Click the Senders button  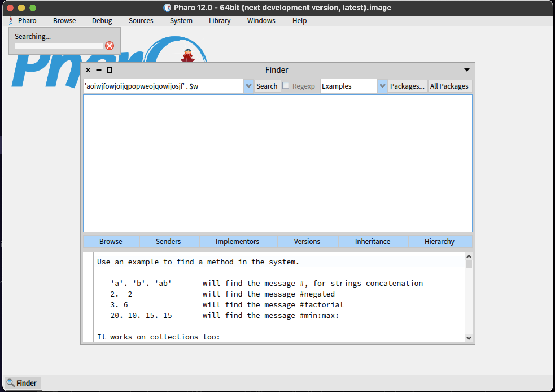coord(168,241)
